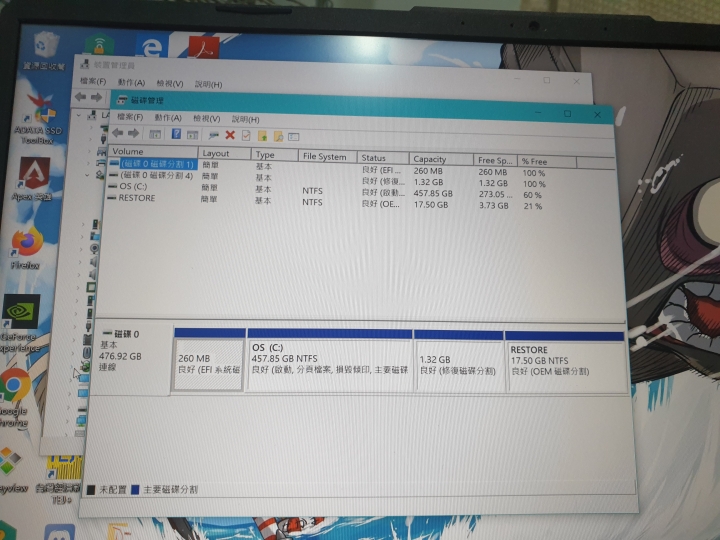
Task: Sort by the % Free column header
Action: [x=547, y=162]
